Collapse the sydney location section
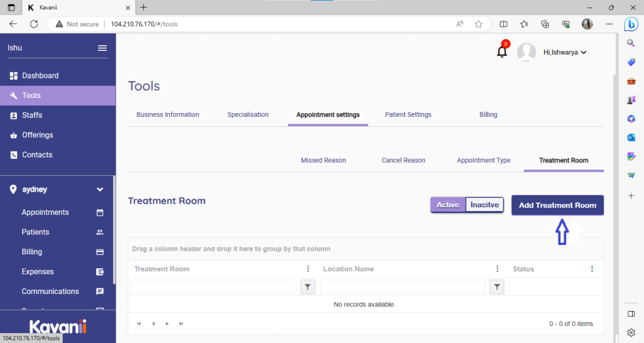Image resolution: width=644 pixels, height=343 pixels. coord(99,189)
